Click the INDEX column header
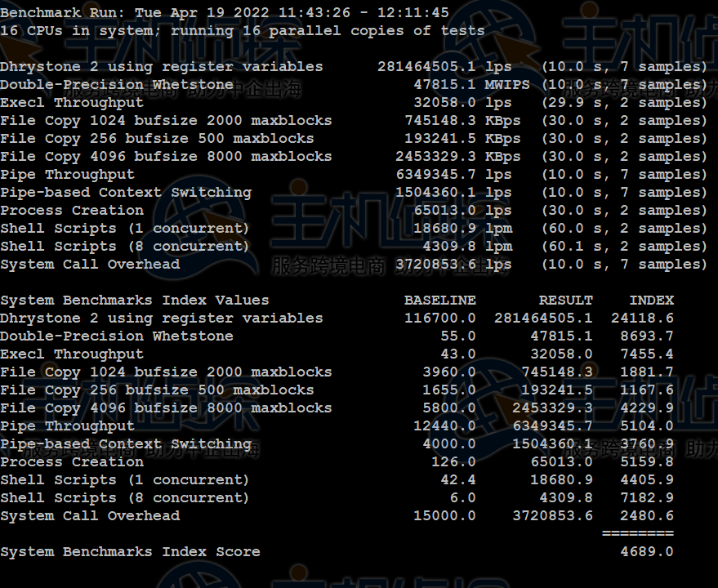 click(651, 301)
